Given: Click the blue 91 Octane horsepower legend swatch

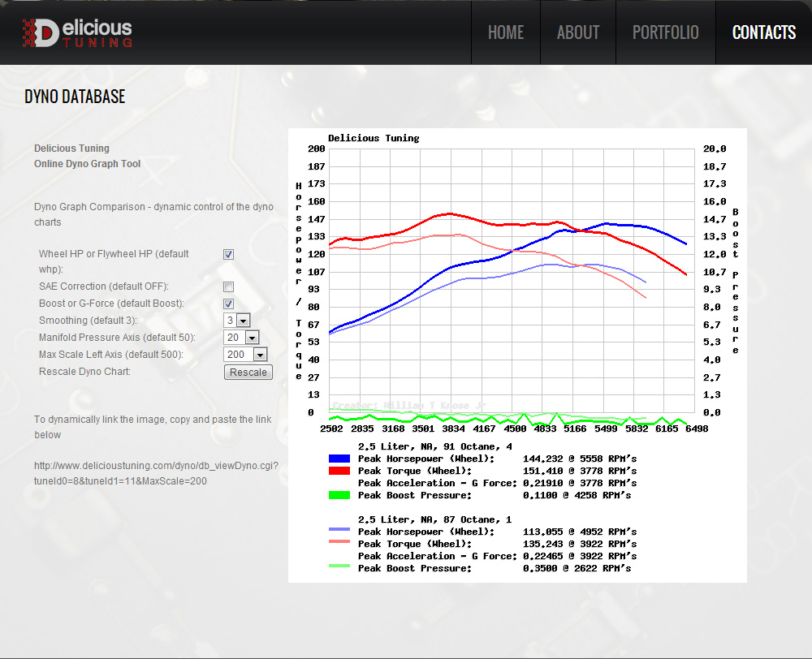Looking at the screenshot, I should point(339,459).
